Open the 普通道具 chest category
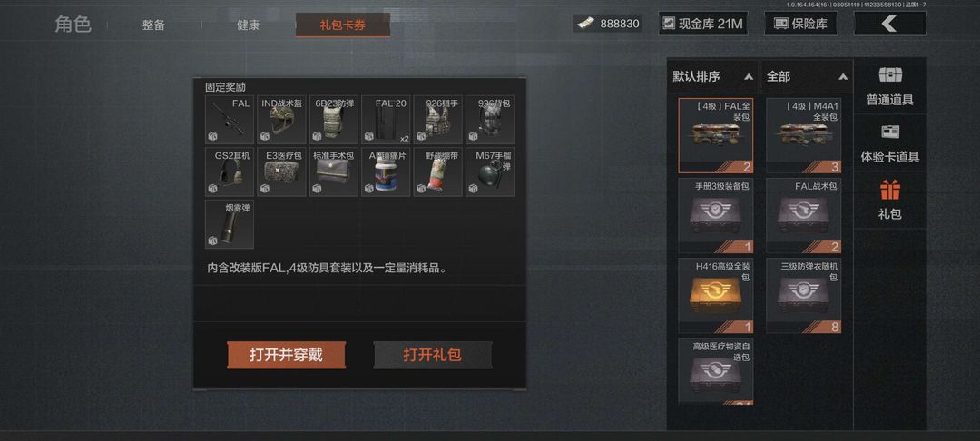This screenshot has width=980, height=441. point(890,86)
